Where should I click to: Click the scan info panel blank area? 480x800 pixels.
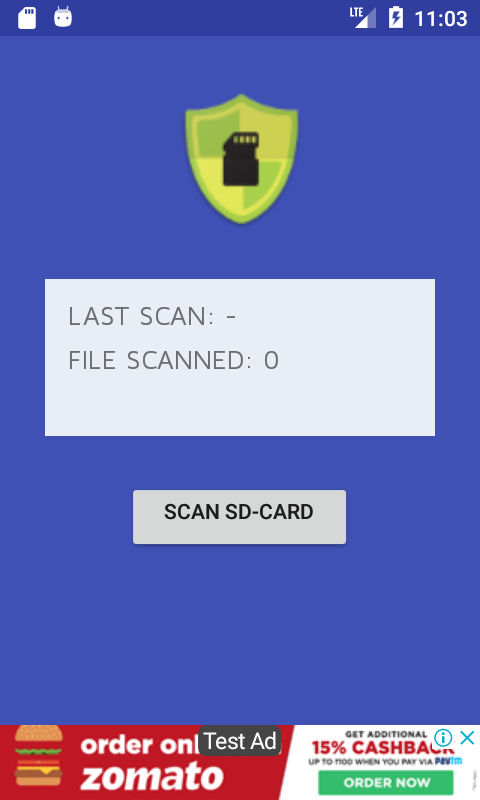click(x=240, y=406)
